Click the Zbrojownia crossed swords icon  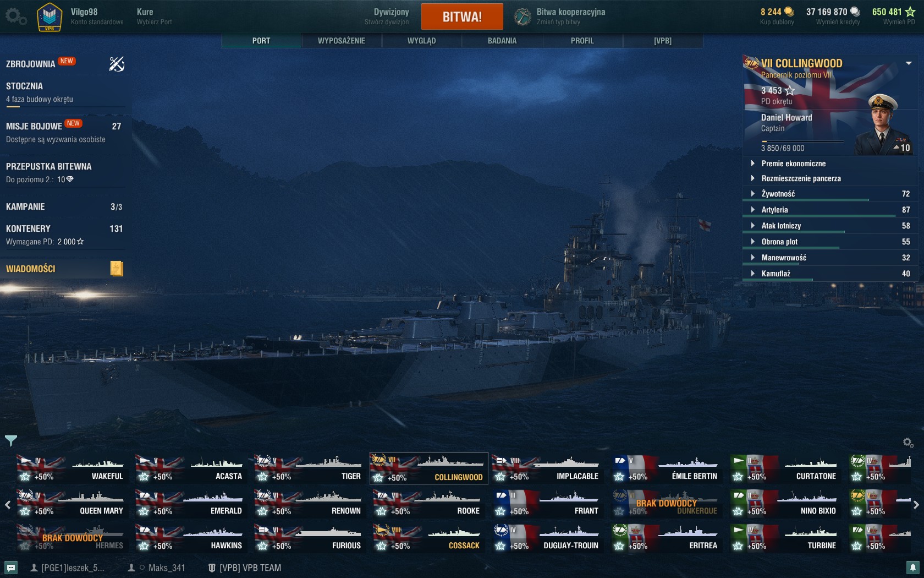(x=117, y=64)
